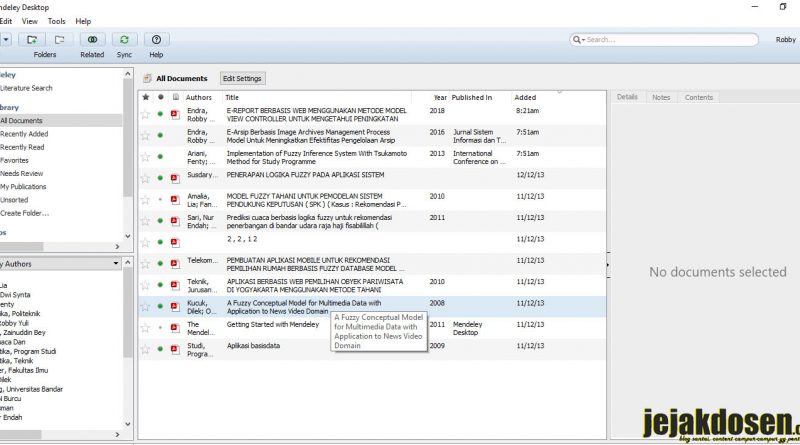The image size is (800, 445).
Task: Open the Help menu
Action: (x=83, y=21)
